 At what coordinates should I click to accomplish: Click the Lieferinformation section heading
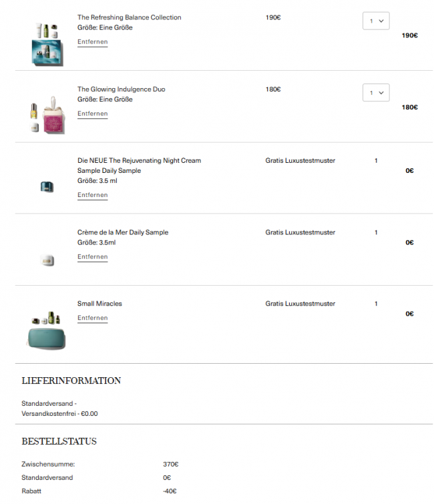point(71,381)
